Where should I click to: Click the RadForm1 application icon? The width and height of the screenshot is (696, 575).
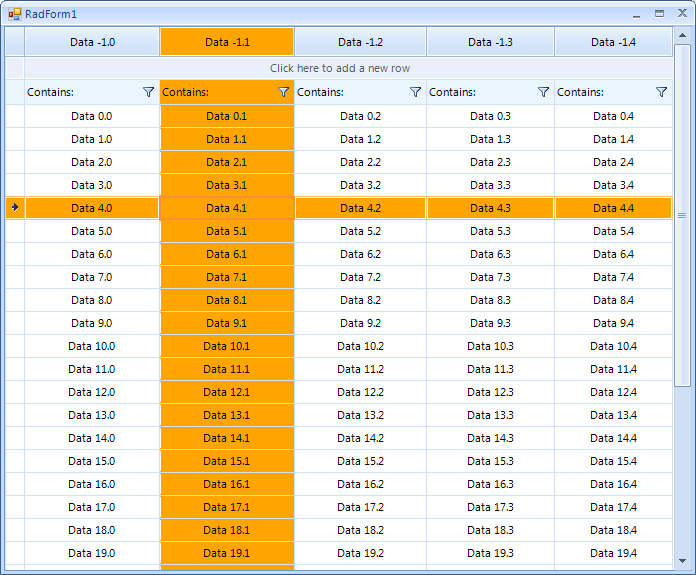[x=15, y=14]
